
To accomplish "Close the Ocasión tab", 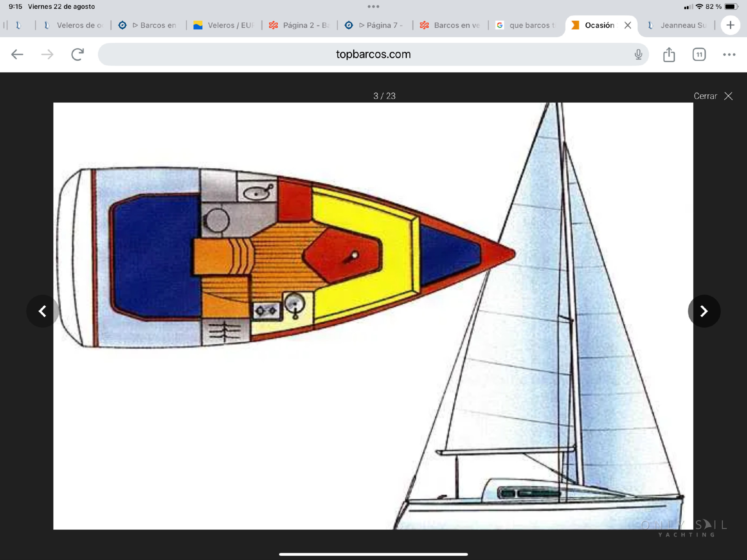I will point(627,25).
